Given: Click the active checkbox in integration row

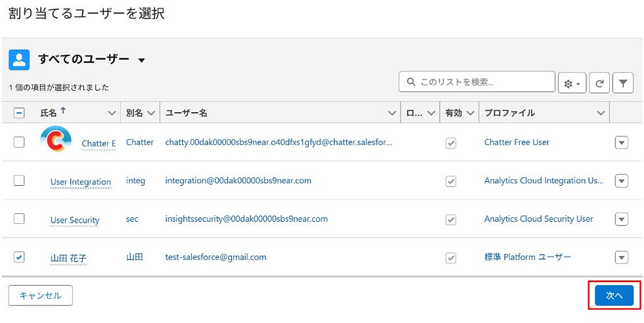Looking at the screenshot, I should (451, 181).
